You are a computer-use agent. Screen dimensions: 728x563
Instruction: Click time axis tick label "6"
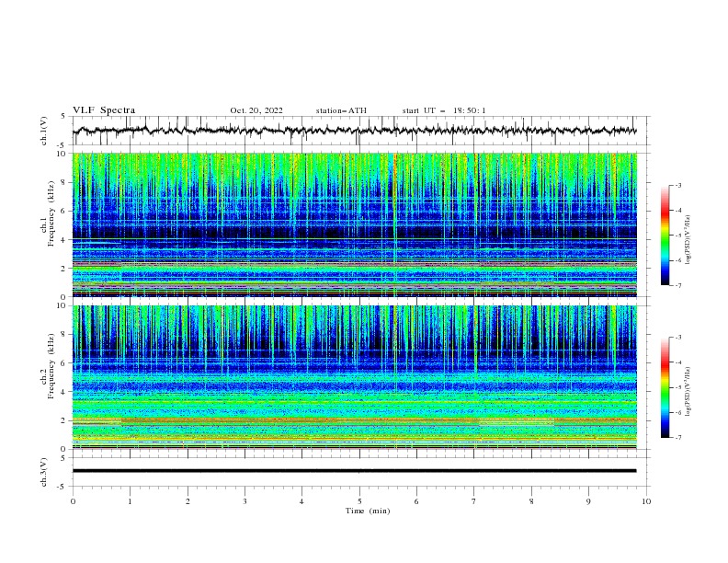[x=417, y=501]
